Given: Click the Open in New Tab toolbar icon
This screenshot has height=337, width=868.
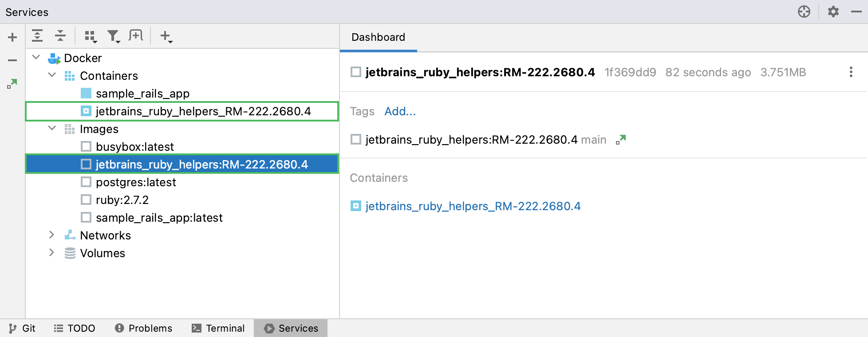Looking at the screenshot, I should pyautogui.click(x=136, y=35).
